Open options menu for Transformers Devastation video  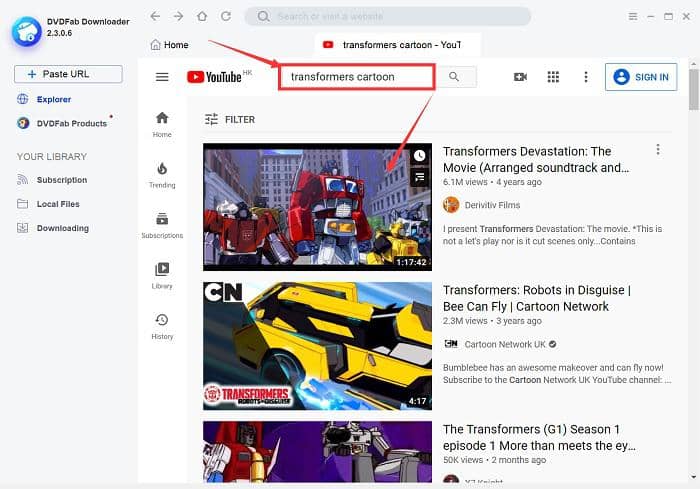(658, 150)
